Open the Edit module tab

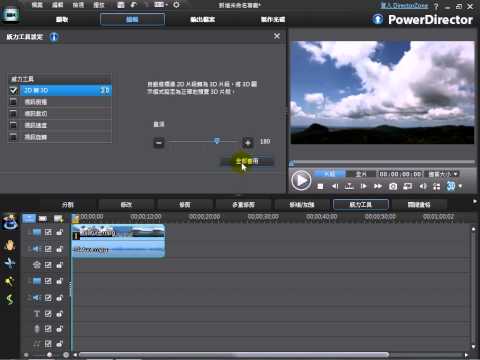[x=132, y=19]
